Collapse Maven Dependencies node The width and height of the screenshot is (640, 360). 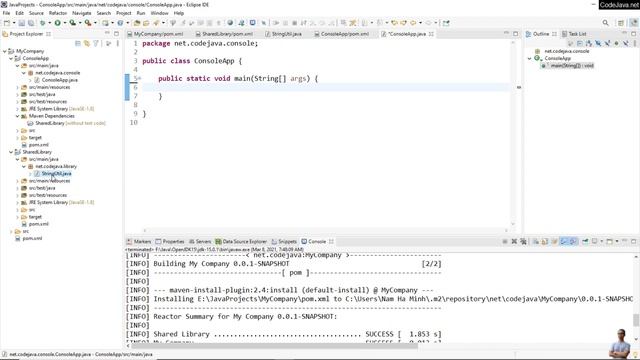click(x=18, y=116)
